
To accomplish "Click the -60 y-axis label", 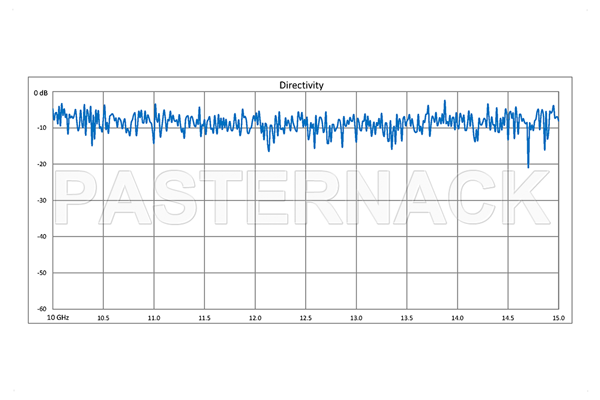I will 42,308.
